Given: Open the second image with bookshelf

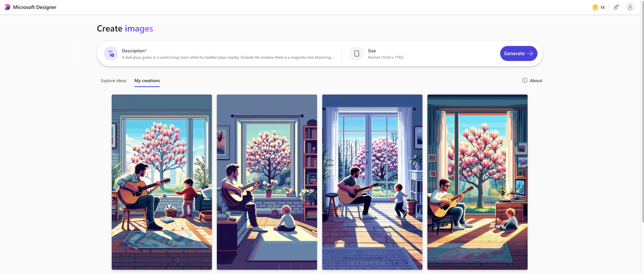Looking at the screenshot, I should coord(267,182).
